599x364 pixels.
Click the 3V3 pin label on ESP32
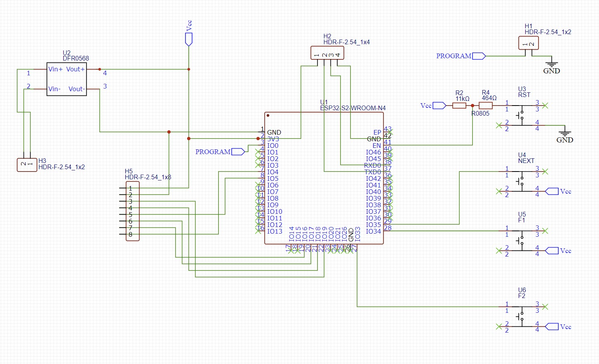(273, 139)
